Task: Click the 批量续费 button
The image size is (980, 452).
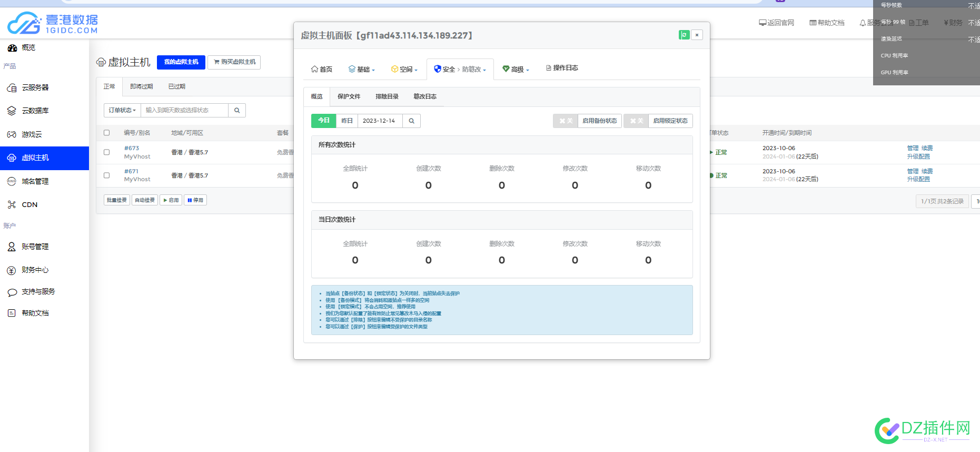Action: [117, 200]
